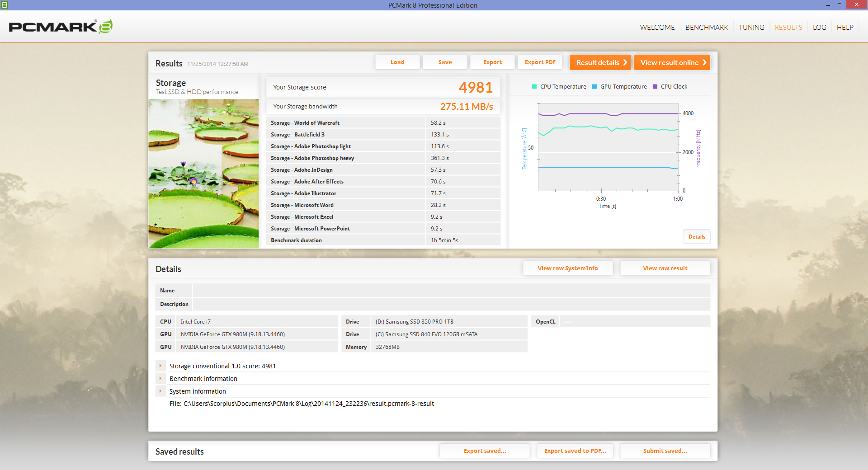This screenshot has width=868, height=470.
Task: Open the Welcome tab
Action: click(x=657, y=28)
